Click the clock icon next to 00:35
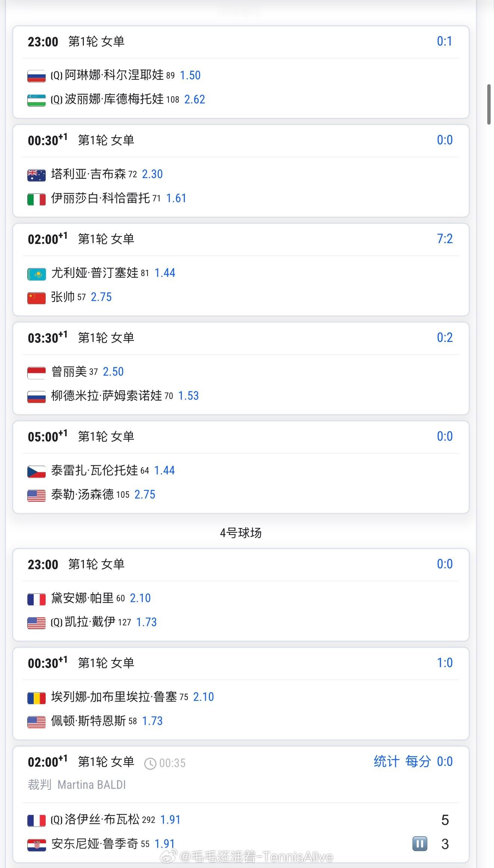The height and width of the screenshot is (868, 494). [x=150, y=763]
